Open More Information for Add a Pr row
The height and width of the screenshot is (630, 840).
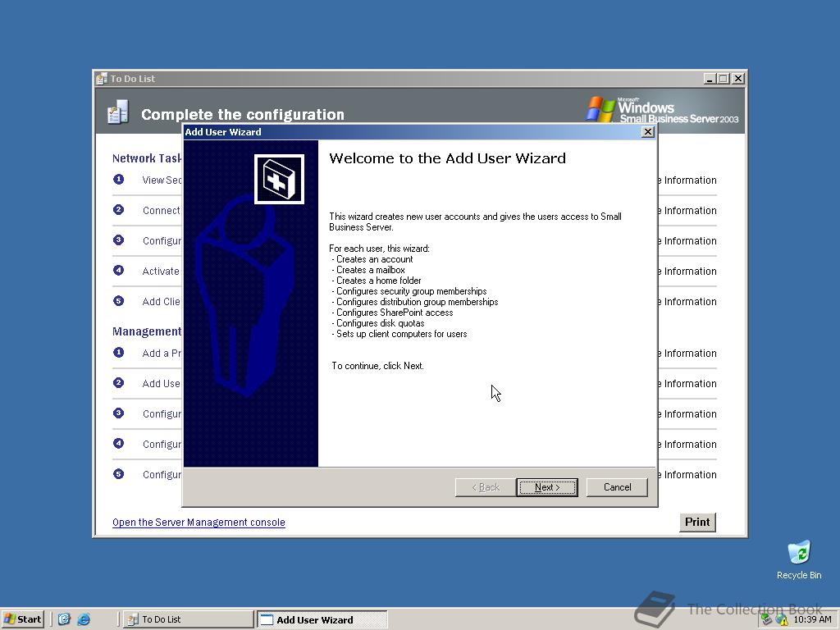pyautogui.click(x=687, y=353)
